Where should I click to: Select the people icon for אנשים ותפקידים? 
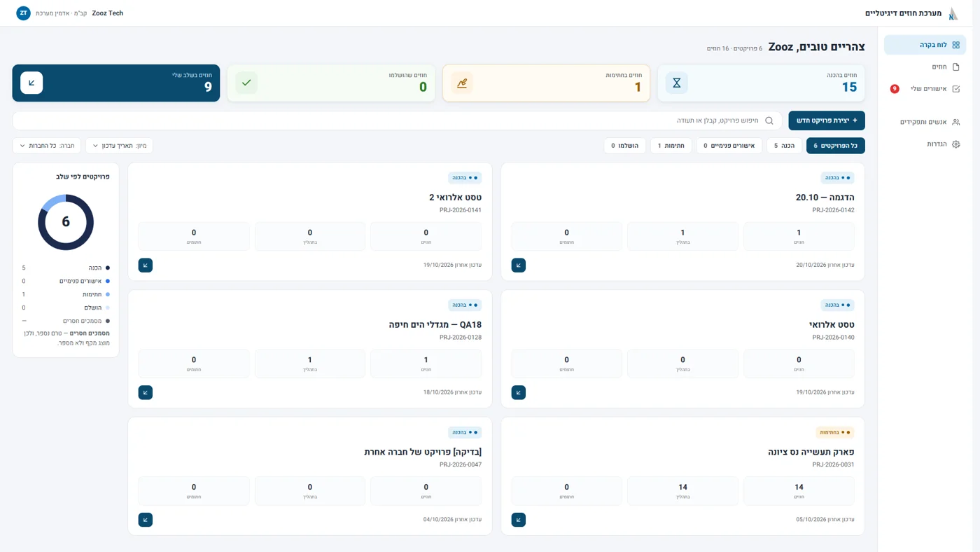point(955,122)
